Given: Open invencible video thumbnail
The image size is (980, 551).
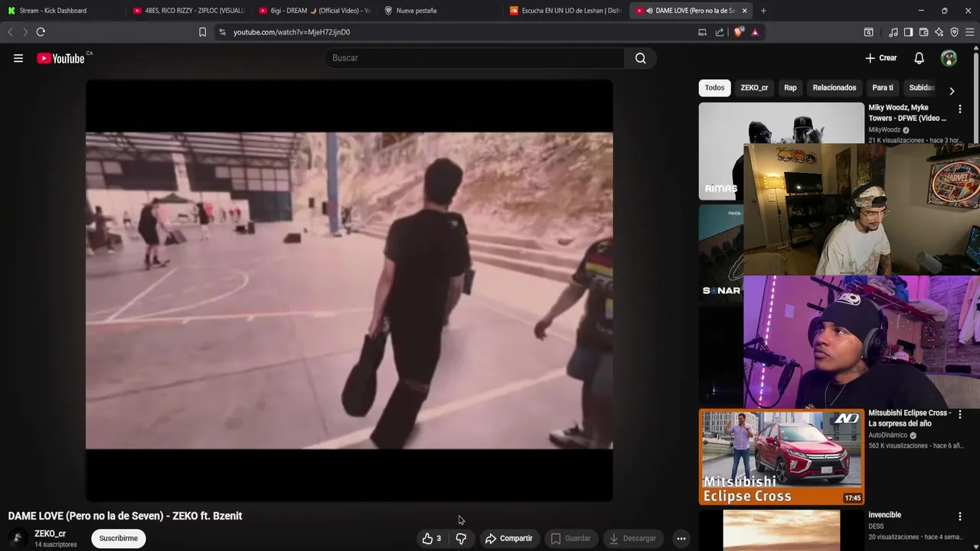Looking at the screenshot, I should pyautogui.click(x=781, y=530).
